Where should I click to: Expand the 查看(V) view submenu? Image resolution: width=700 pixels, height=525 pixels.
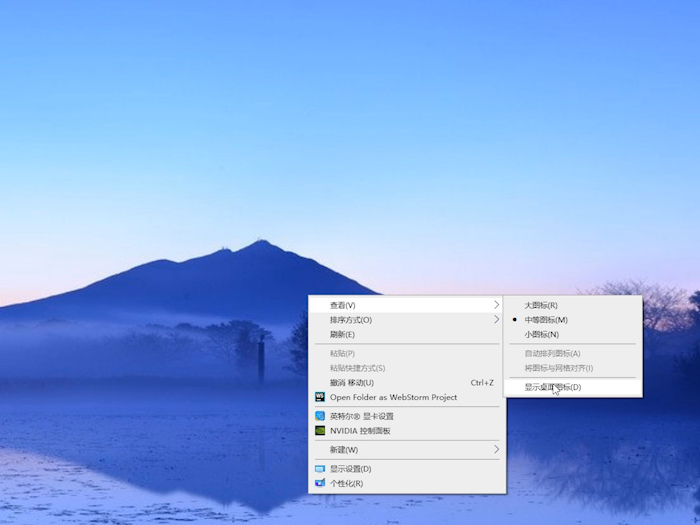[x=343, y=305]
